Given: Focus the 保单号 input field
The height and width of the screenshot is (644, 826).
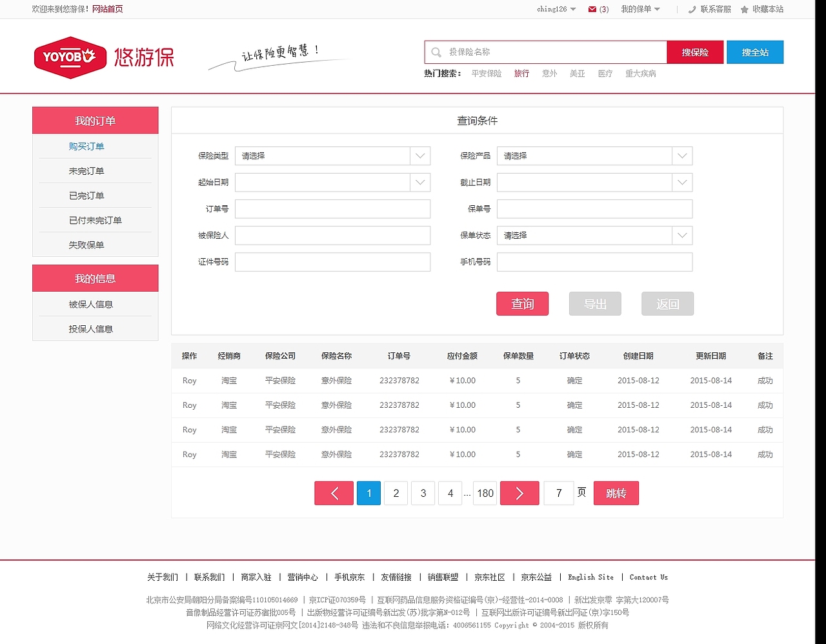Looking at the screenshot, I should pos(594,209).
